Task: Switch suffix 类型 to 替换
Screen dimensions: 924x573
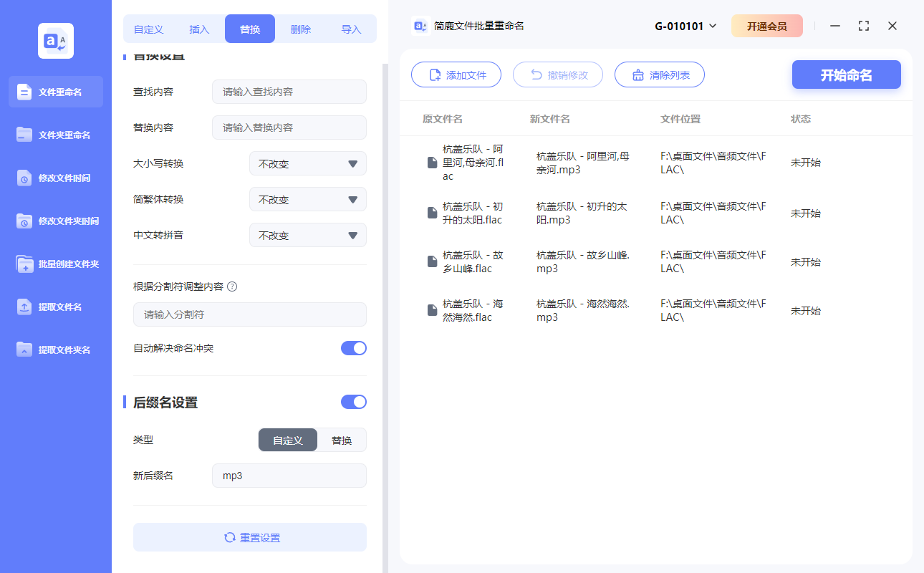Action: (342, 440)
